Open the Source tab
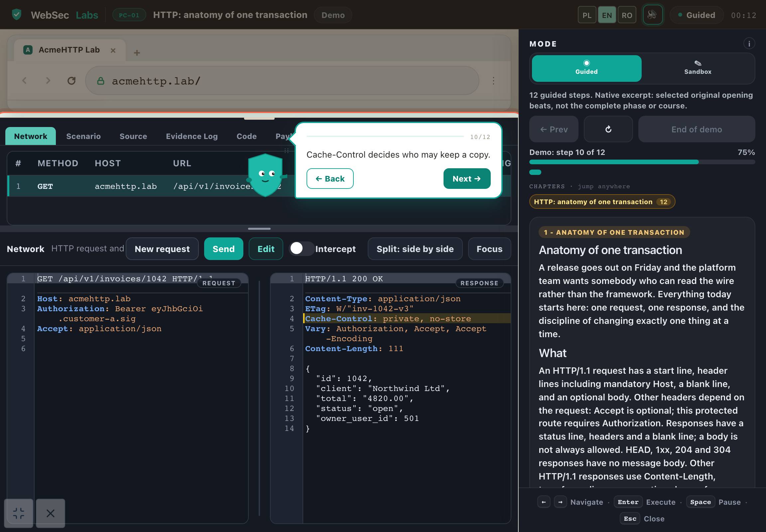The image size is (766, 532). pos(133,136)
